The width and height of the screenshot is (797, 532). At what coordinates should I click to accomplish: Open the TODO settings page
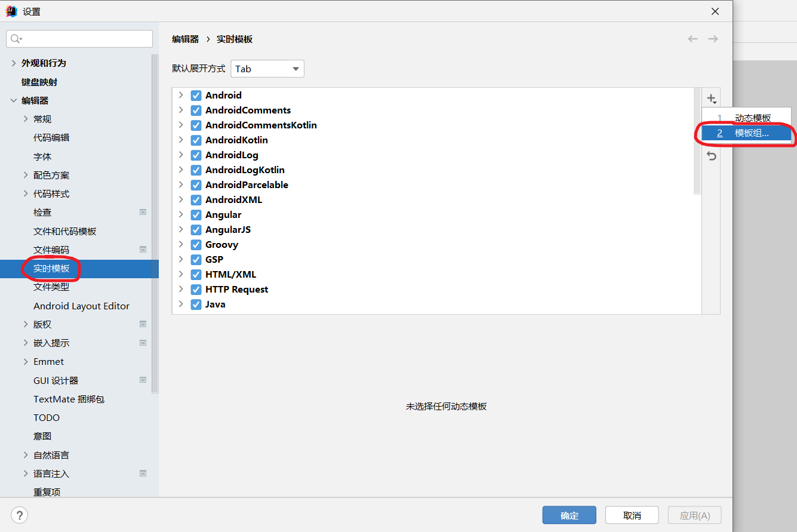(47, 417)
